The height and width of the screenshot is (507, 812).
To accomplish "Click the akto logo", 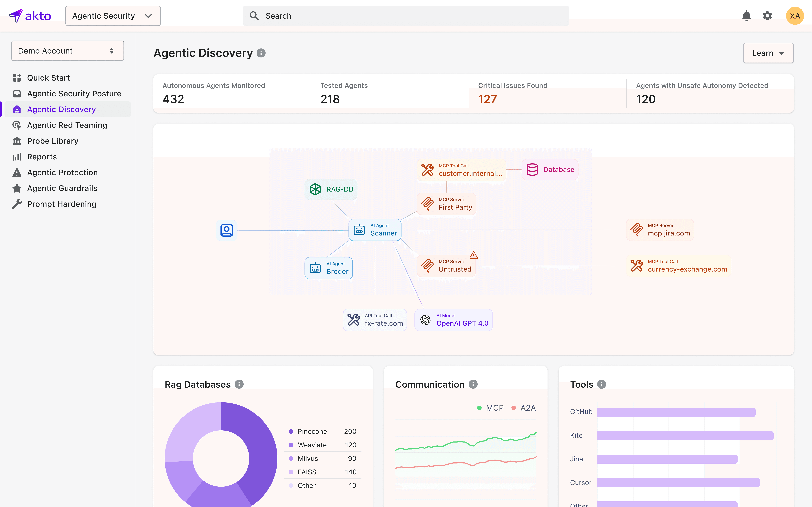I will tap(30, 16).
